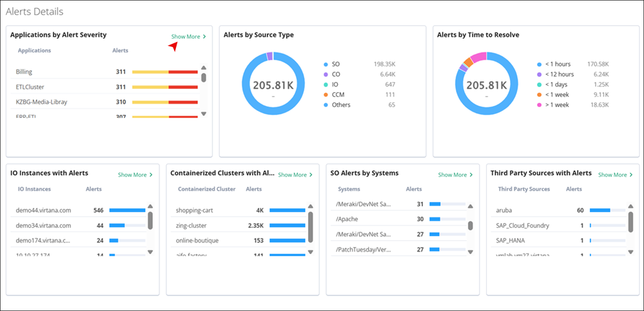Click the red severity bar for ETLCluster
Viewport: 644px width, 311px height.
coord(183,87)
